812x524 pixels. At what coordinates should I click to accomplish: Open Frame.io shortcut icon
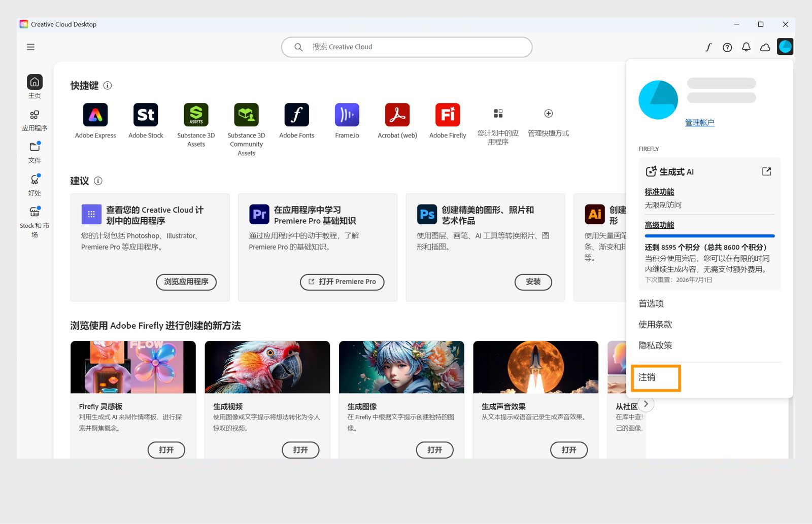pyautogui.click(x=347, y=115)
